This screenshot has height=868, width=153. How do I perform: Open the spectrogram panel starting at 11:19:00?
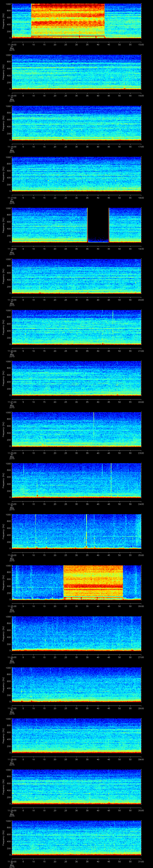coord(77,276)
